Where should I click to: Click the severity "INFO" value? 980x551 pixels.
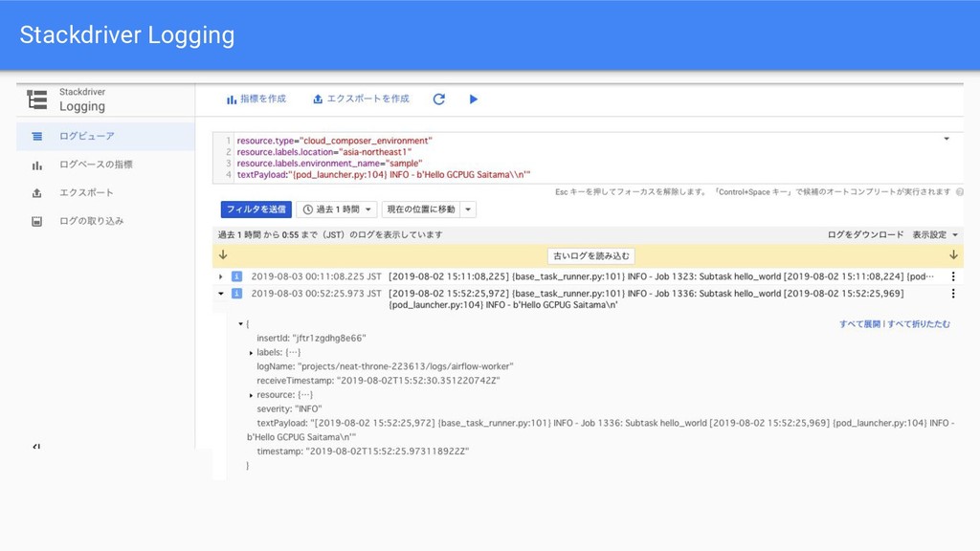308,409
